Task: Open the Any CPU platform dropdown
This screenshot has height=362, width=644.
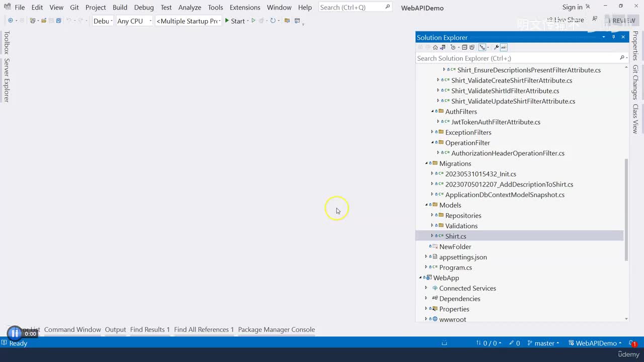Action: click(134, 21)
